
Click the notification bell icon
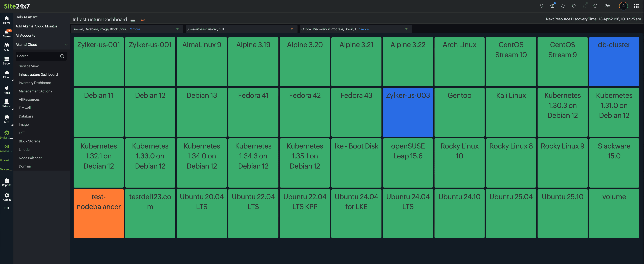[x=563, y=6]
